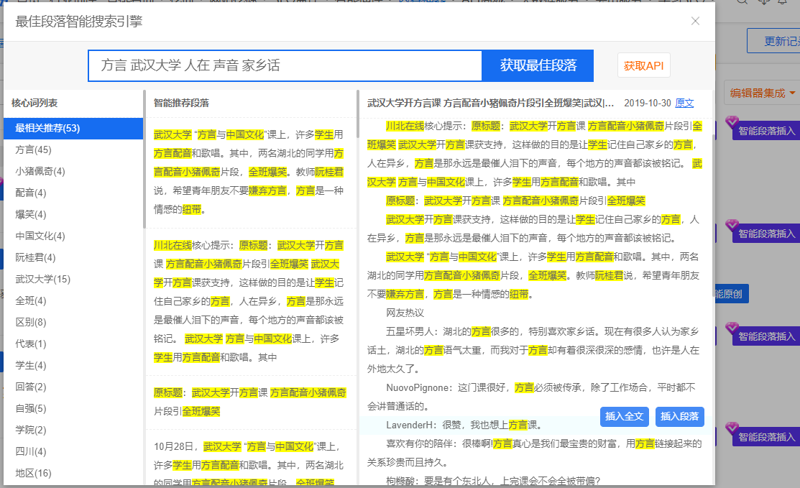Click the 获取API button
This screenshot has height=488, width=800.
[x=643, y=66]
